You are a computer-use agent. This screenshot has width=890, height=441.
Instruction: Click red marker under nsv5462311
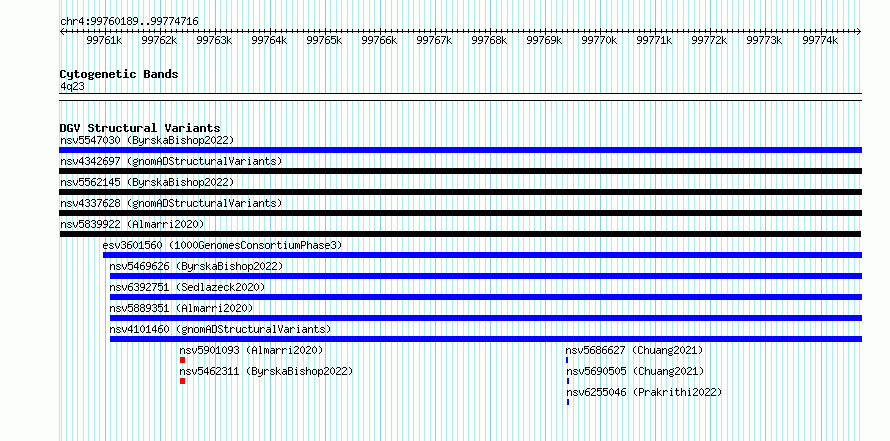point(182,381)
